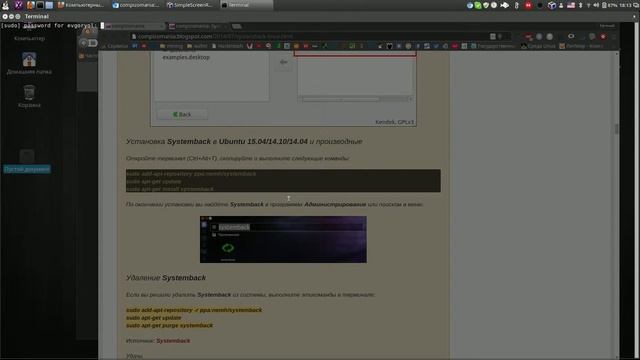
Task: Open the wallet bookmarks folder
Action: tap(198, 46)
